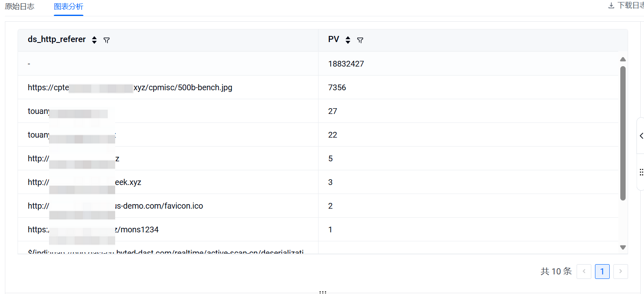This screenshot has width=644, height=294.
Task: Select page 1 in pagination
Action: click(602, 272)
